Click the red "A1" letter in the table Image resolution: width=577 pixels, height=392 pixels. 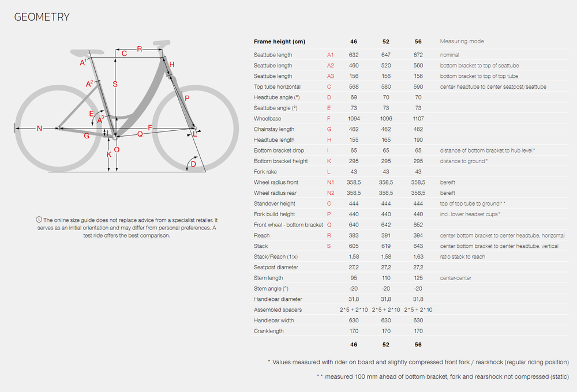[x=331, y=55]
